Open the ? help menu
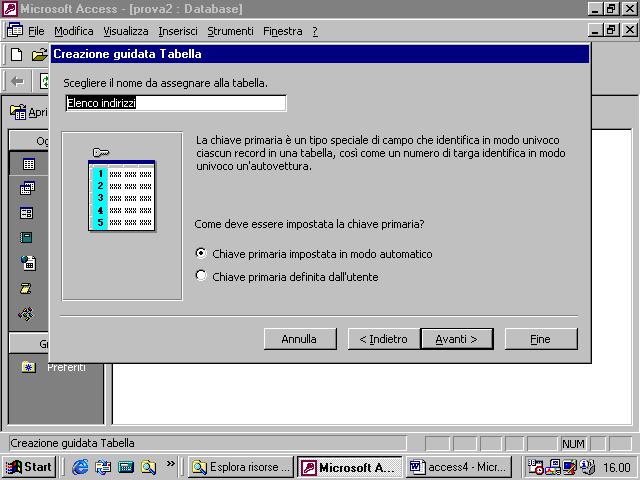 (315, 31)
